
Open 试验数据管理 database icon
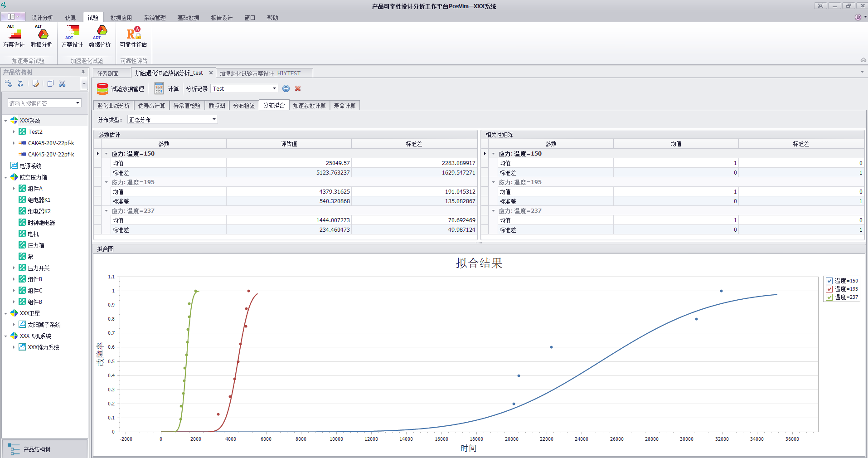[102, 88]
